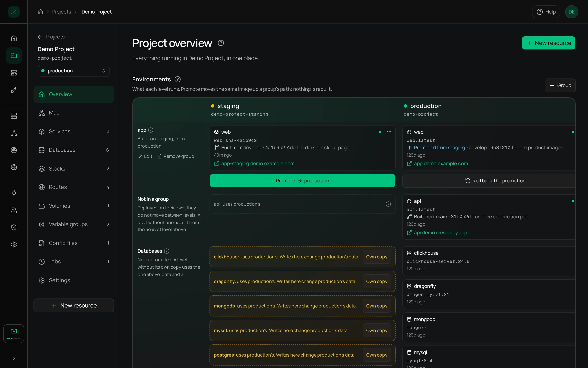Open the rail projects icon
Image resolution: width=588 pixels, height=368 pixels.
click(x=14, y=55)
